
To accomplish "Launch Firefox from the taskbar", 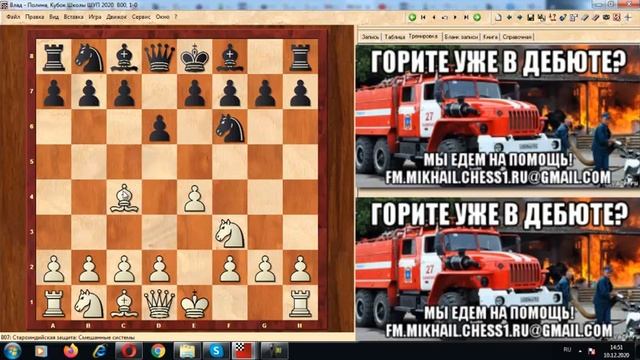I will click(71, 351).
